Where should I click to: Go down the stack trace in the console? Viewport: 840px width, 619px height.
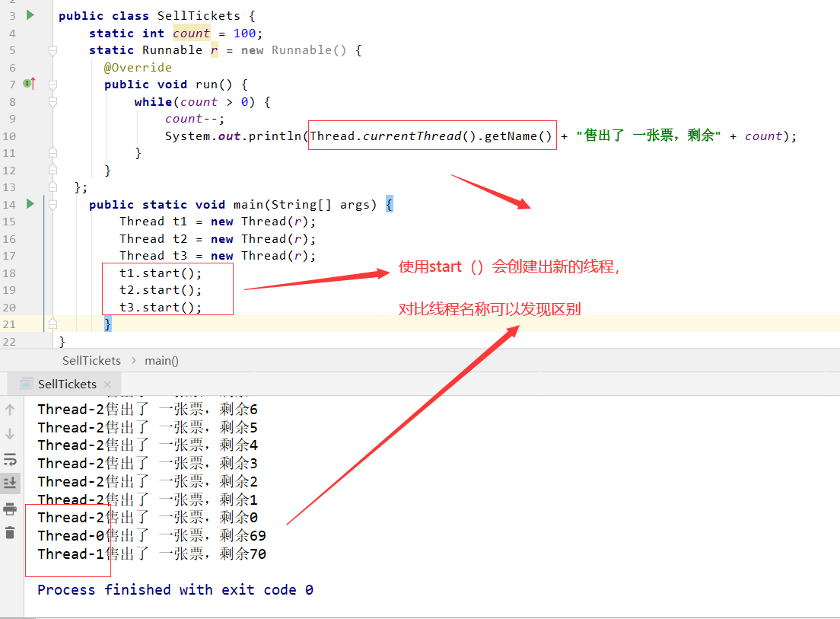tap(10, 434)
